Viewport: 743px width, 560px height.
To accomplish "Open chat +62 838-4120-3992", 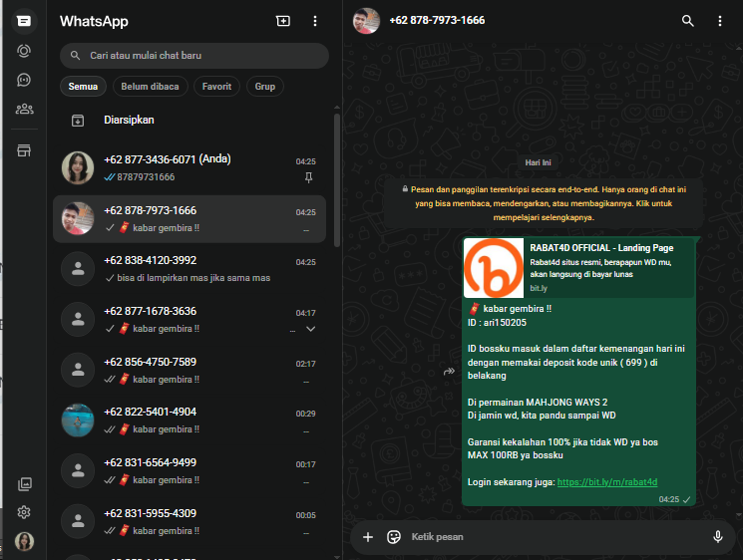I will [x=189, y=269].
